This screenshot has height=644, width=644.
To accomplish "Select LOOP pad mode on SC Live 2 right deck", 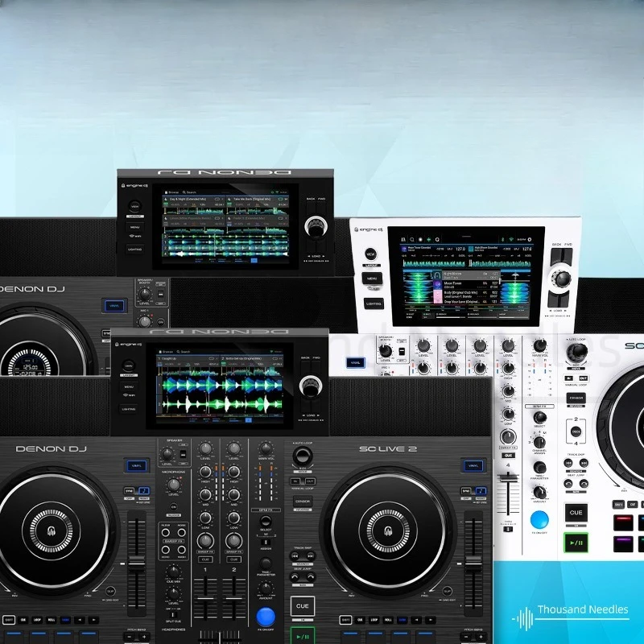I will click(374, 620).
